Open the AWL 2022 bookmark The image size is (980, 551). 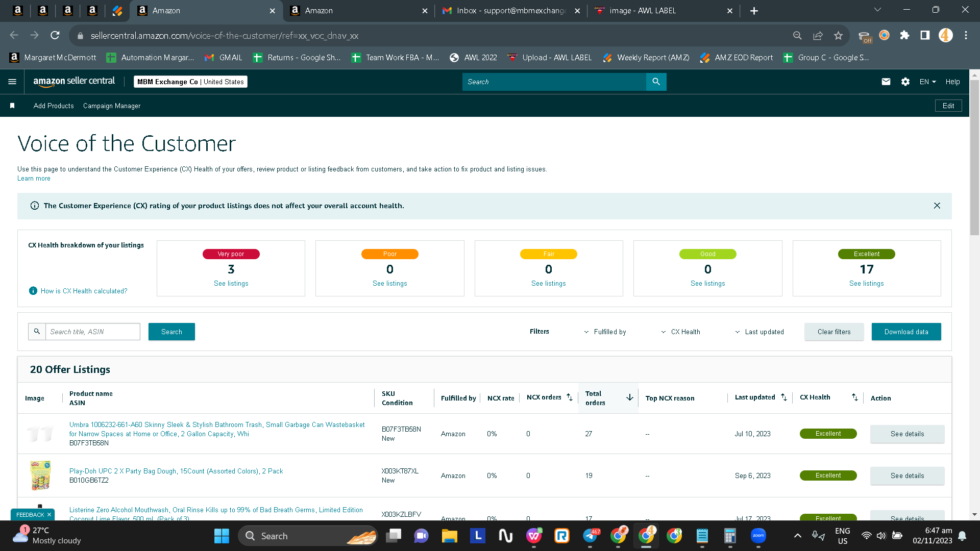click(473, 58)
